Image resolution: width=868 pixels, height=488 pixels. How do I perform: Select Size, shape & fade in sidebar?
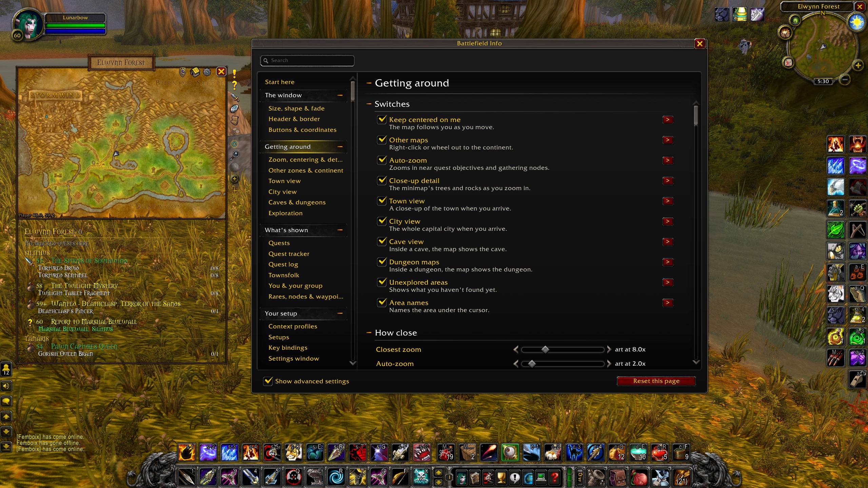(x=296, y=108)
